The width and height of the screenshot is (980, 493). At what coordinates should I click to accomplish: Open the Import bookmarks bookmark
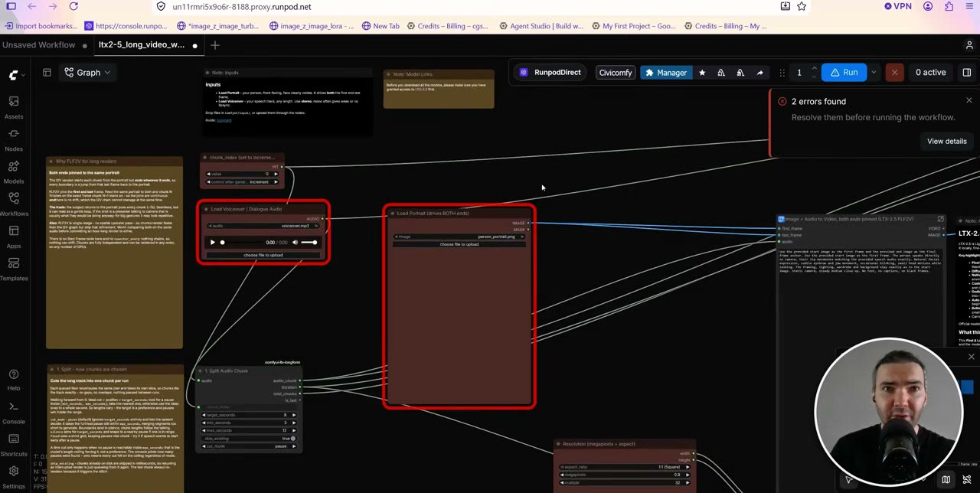[40, 26]
